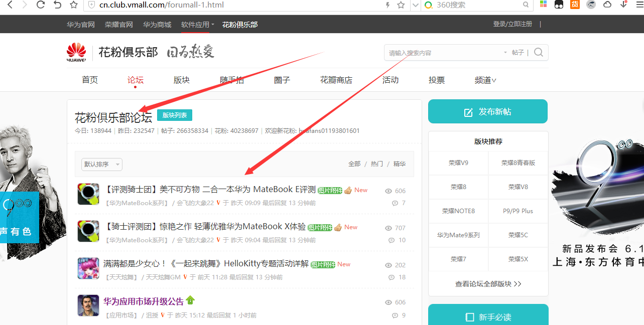Click the browser forward arrow
This screenshot has width=644, height=325.
pos(24,5)
